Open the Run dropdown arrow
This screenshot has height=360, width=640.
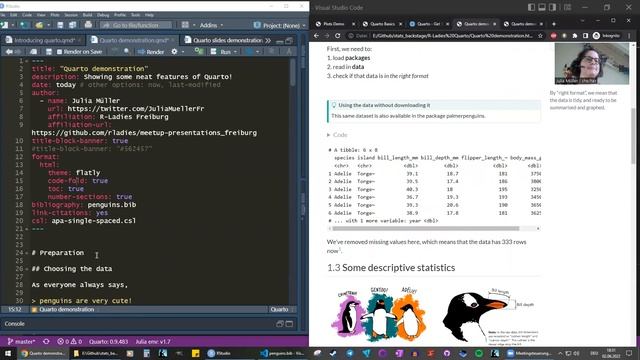[236, 52]
